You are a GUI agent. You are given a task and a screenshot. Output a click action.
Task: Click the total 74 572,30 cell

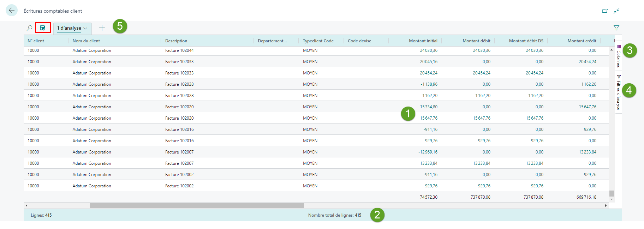[429, 197]
